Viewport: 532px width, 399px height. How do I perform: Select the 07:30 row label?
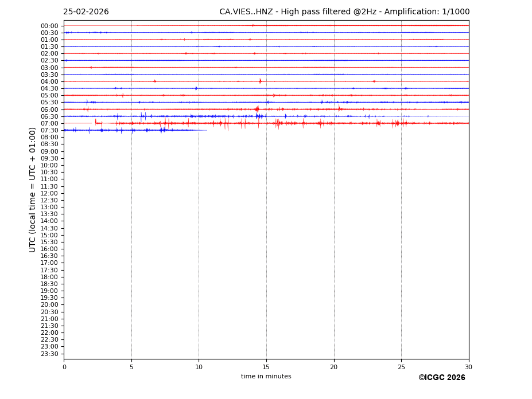(49, 130)
